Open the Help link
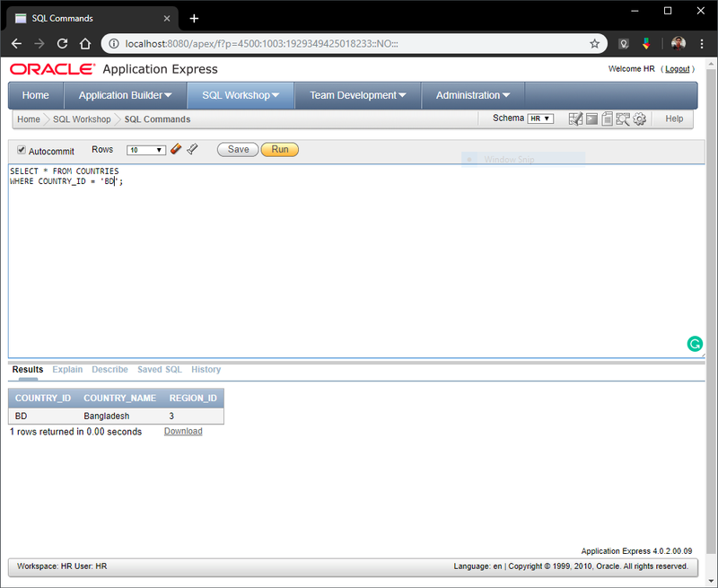Screen dimensions: 718x588 click(674, 118)
